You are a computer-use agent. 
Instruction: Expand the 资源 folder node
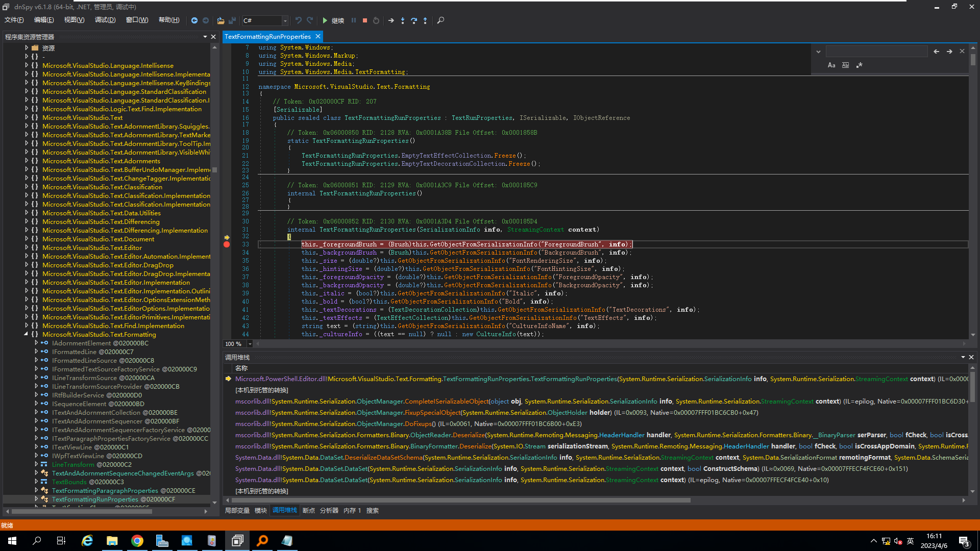click(27, 48)
